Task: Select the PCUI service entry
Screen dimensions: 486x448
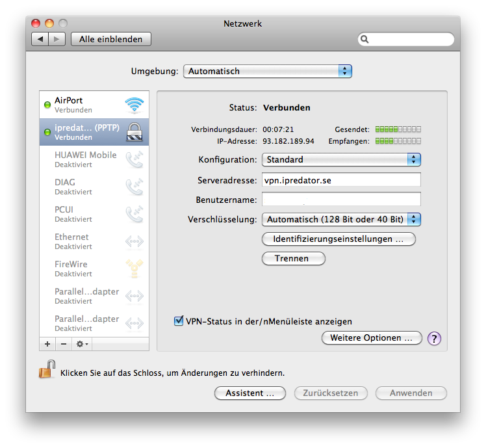Action: (94, 214)
